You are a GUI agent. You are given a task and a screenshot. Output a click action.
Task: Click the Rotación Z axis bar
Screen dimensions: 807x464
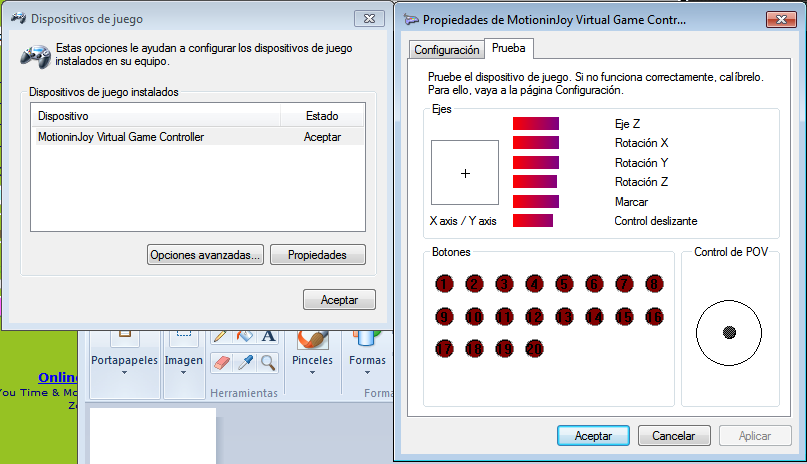coord(535,182)
